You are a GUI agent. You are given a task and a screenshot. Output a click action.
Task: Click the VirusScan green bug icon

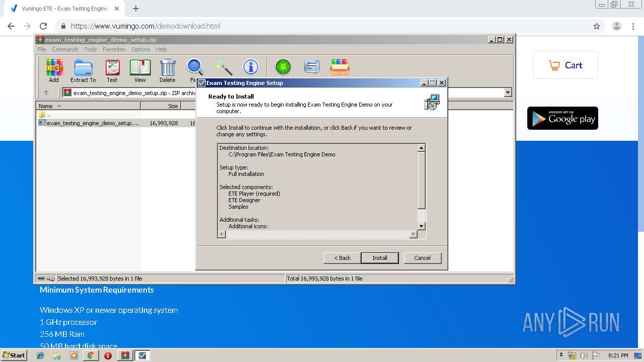coord(283,67)
